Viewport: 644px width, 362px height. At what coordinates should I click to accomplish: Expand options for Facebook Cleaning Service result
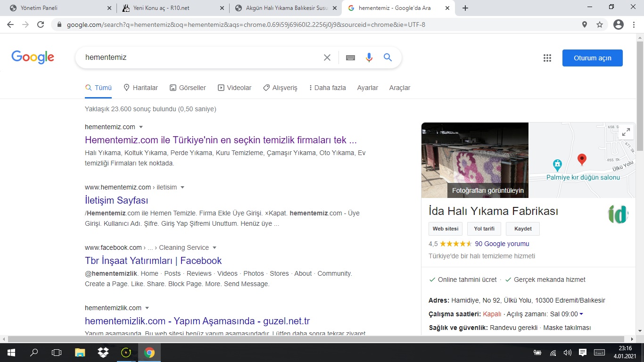215,247
